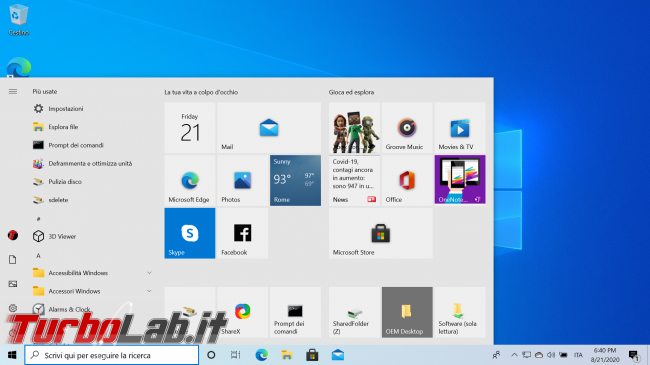Open the SharedFolder (Z) tile
650x365 pixels.
click(354, 312)
